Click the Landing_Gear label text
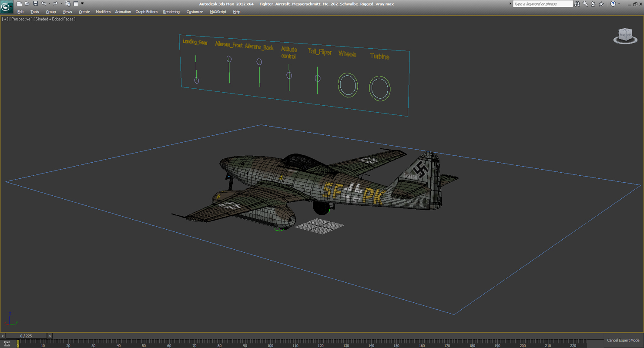The image size is (644, 348). [x=195, y=42]
